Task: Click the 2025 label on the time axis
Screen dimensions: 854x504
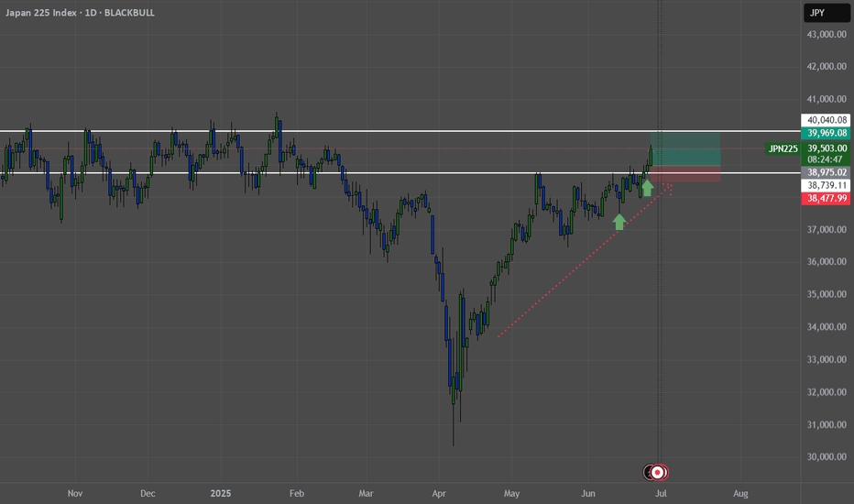Action: point(221,494)
